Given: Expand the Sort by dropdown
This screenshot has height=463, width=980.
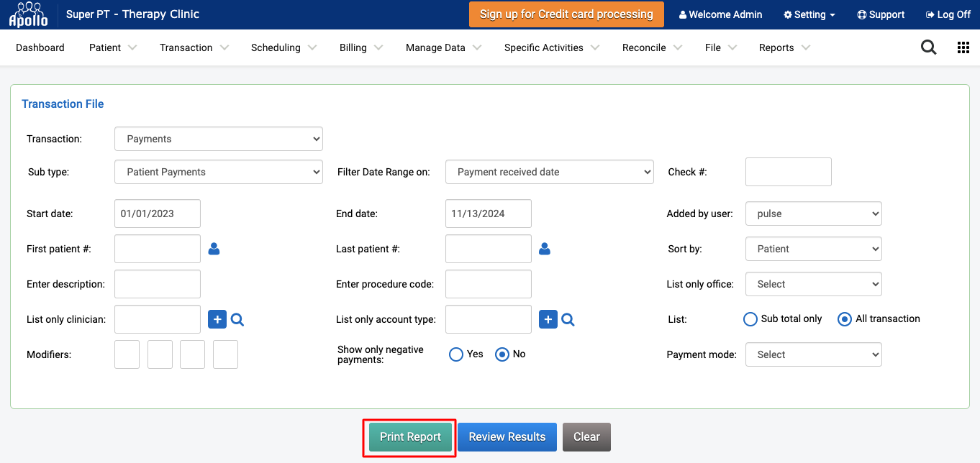Looking at the screenshot, I should point(813,249).
